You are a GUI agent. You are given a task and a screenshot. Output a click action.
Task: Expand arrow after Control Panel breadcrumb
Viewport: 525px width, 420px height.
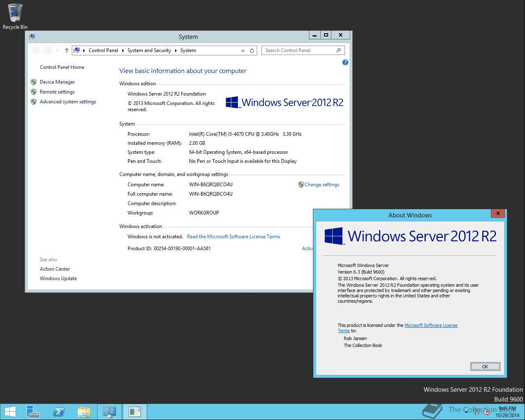(x=123, y=50)
